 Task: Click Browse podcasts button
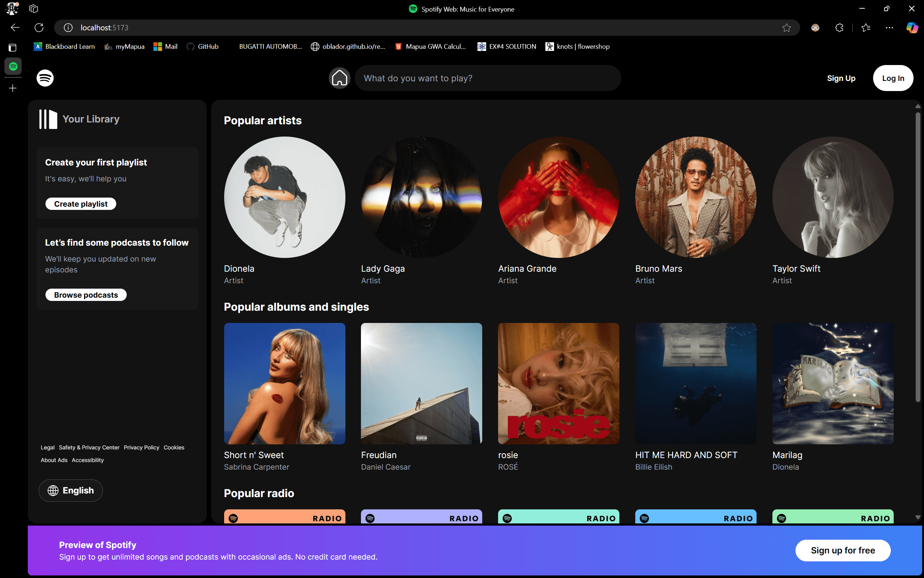(86, 295)
